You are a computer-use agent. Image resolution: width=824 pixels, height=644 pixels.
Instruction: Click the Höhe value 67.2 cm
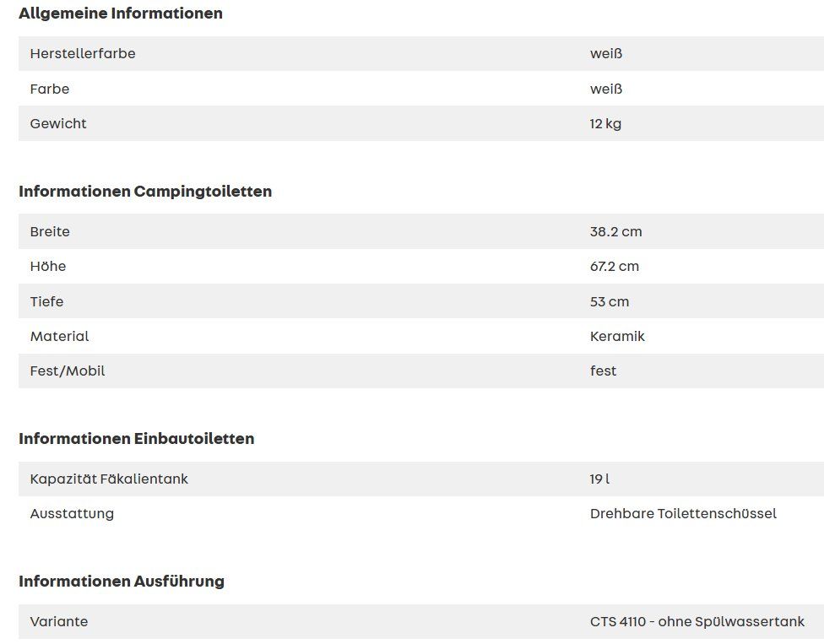point(615,267)
